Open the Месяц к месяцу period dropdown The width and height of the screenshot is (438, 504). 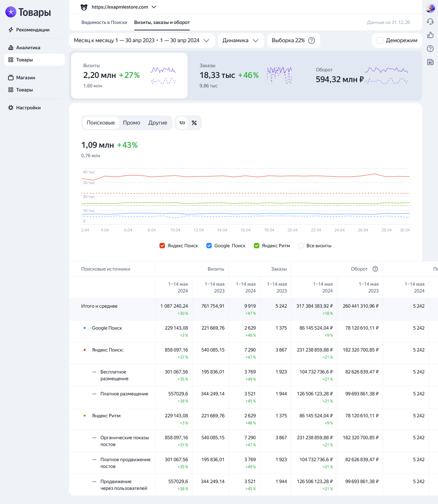(142, 40)
